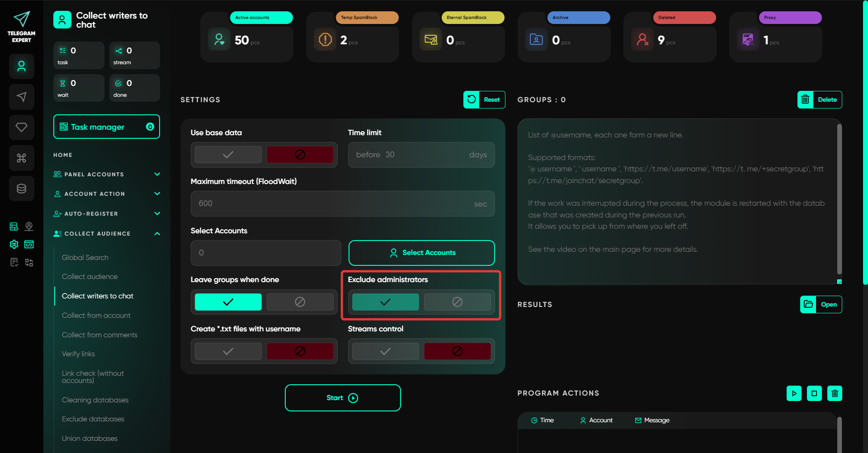Open the database icon in left sidebar
The image size is (868, 453).
click(x=21, y=189)
